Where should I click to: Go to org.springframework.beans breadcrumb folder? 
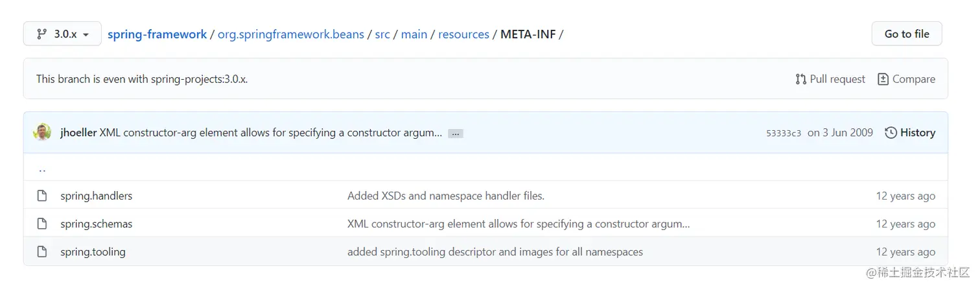click(x=290, y=34)
